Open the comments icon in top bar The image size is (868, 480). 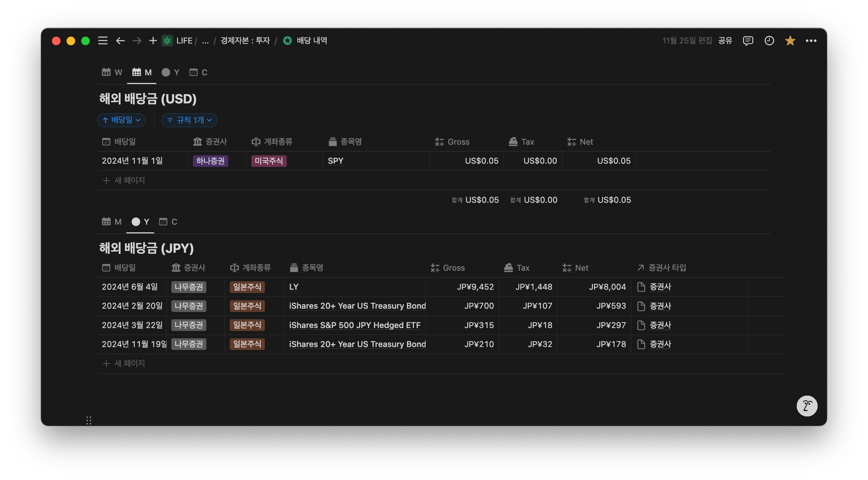pos(748,41)
